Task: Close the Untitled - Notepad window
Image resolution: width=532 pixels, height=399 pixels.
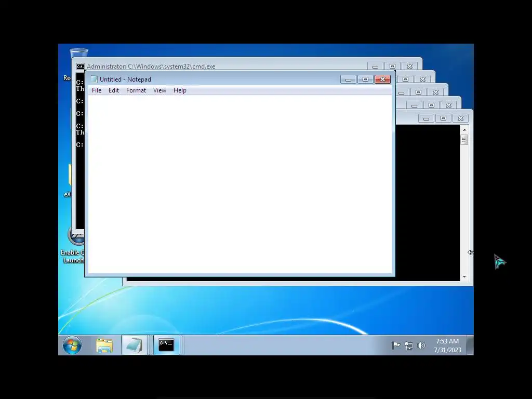Action: [382, 79]
